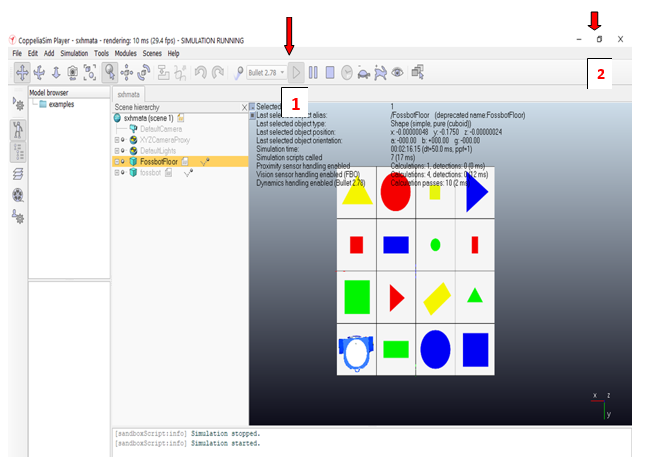
Task: Select the object move/shift tool icon
Action: click(127, 72)
